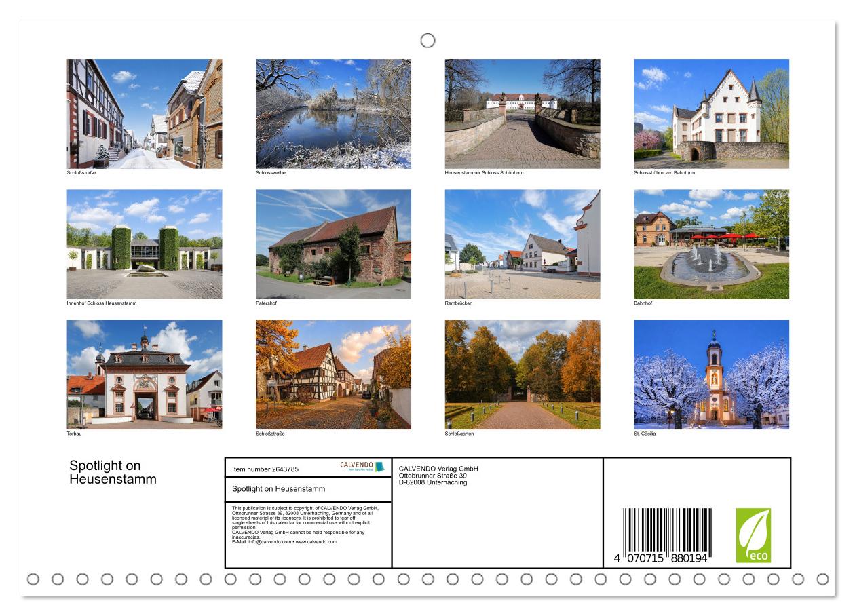Click the 'Item number 2643785' text

[x=265, y=469]
